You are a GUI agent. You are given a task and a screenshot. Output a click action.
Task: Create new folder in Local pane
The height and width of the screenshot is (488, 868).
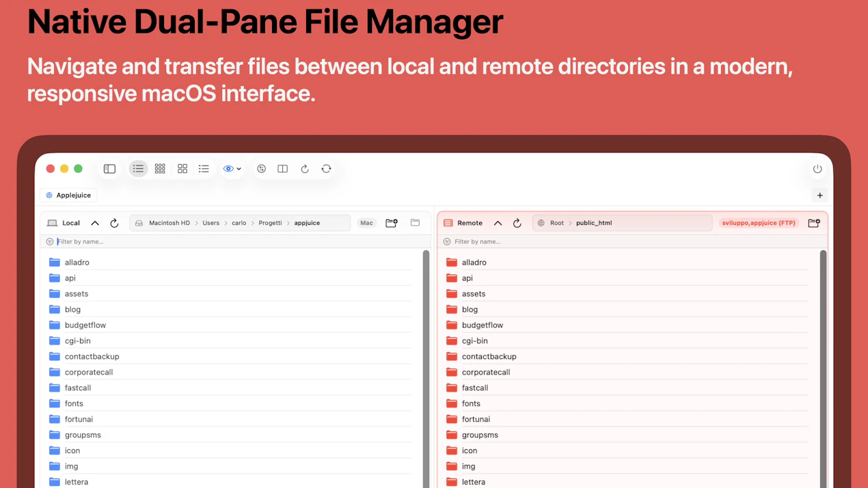(x=392, y=223)
